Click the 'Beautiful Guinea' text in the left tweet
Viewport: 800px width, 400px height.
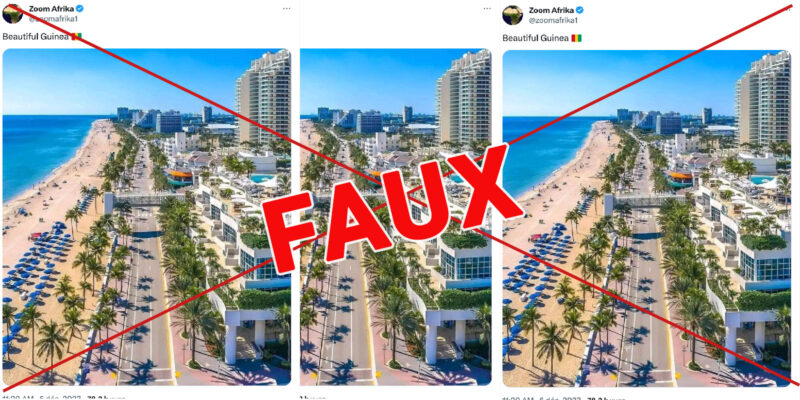(36, 37)
